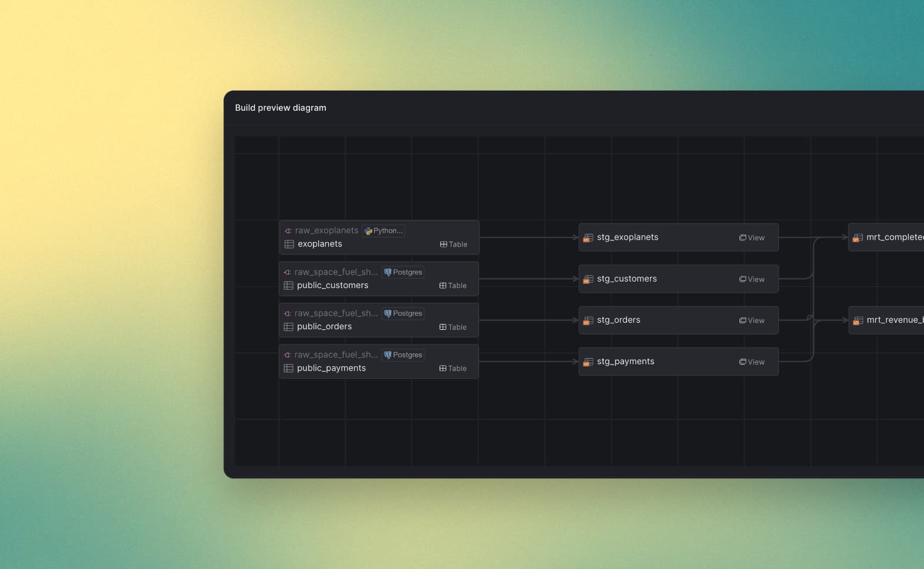This screenshot has height=569, width=924.
Task: Click the table icon beside exoplanets
Action: 289,244
